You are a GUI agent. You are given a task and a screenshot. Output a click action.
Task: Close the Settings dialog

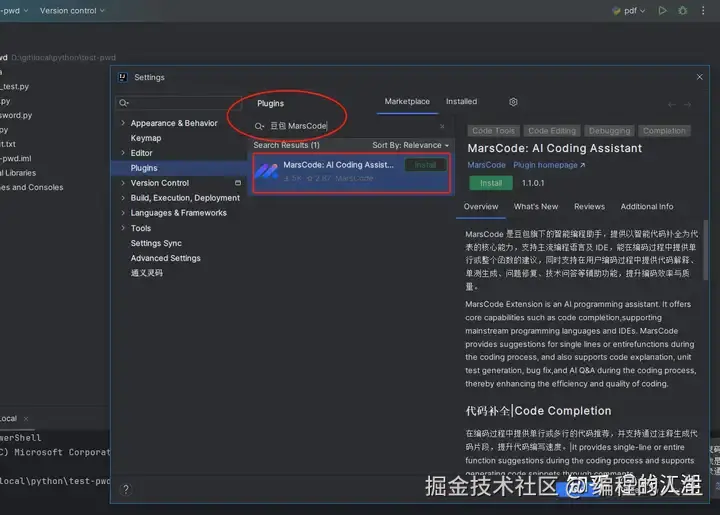(699, 77)
